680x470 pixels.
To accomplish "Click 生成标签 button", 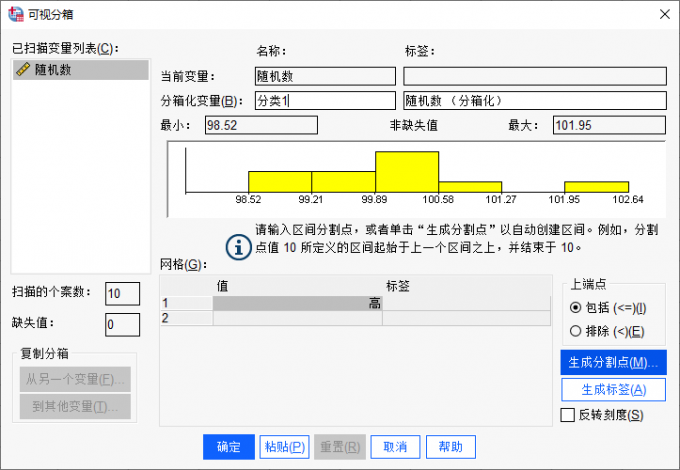I will 613,390.
